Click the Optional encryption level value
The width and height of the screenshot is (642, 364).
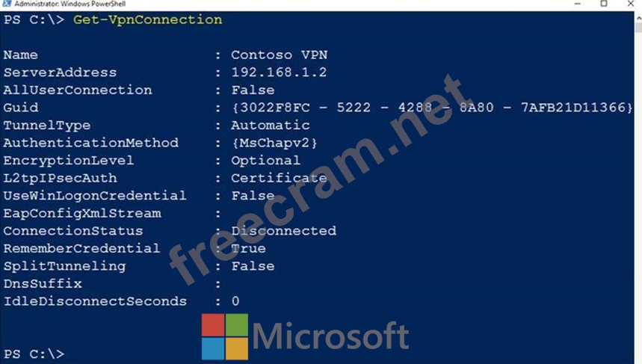[x=266, y=161]
